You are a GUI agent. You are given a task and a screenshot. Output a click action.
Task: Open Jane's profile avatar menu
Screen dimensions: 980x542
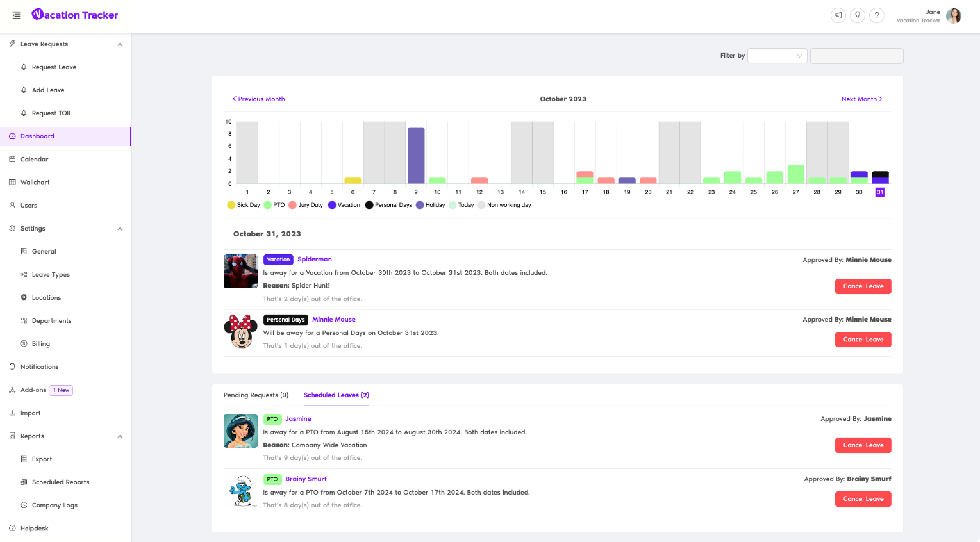tap(953, 16)
